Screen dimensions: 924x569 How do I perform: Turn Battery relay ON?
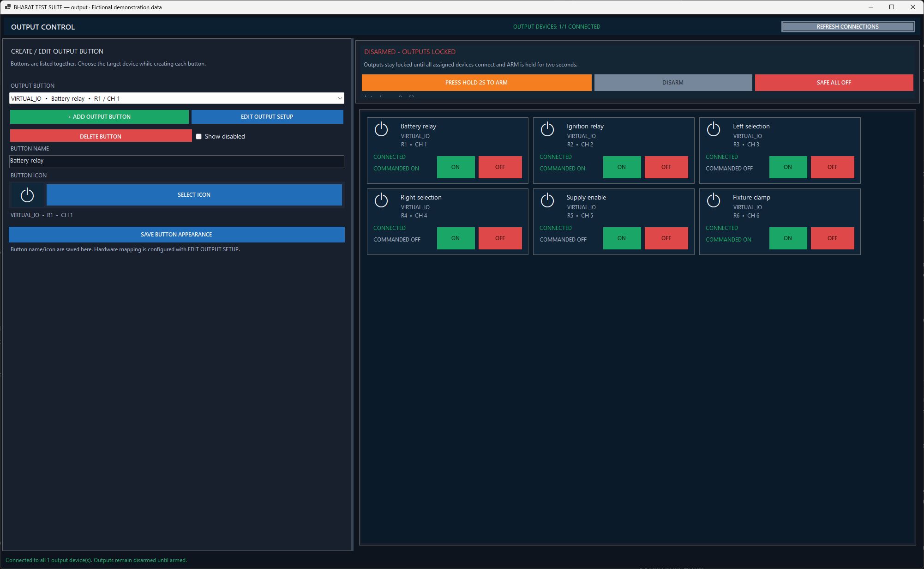(456, 167)
